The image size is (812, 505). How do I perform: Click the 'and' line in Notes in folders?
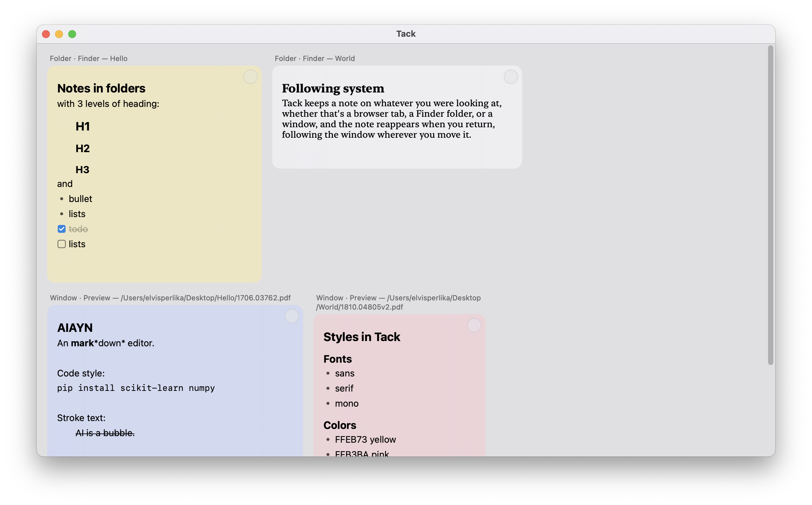65,184
